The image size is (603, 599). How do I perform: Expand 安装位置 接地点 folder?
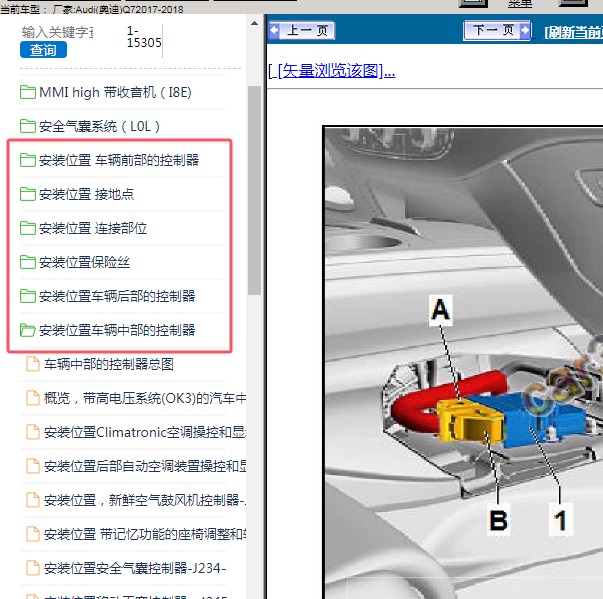[87, 194]
